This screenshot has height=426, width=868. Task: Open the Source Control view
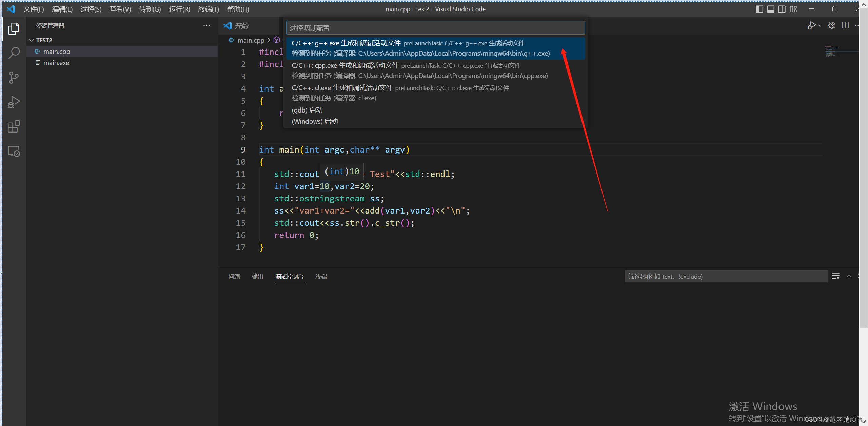click(14, 77)
